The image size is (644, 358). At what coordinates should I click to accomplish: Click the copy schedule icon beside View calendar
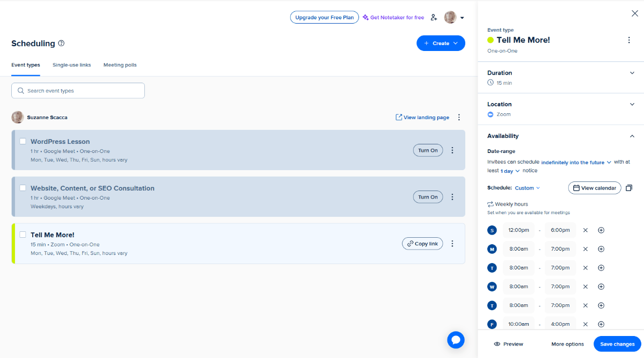click(x=629, y=188)
